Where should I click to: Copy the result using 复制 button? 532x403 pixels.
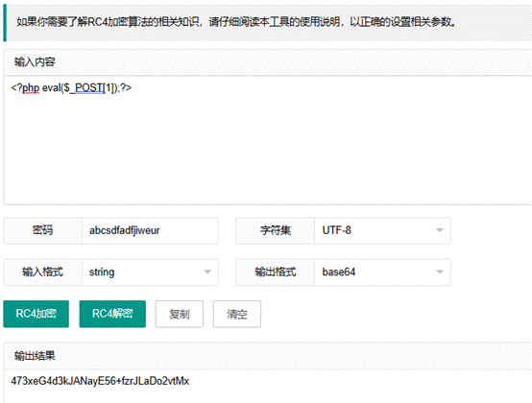(x=180, y=314)
